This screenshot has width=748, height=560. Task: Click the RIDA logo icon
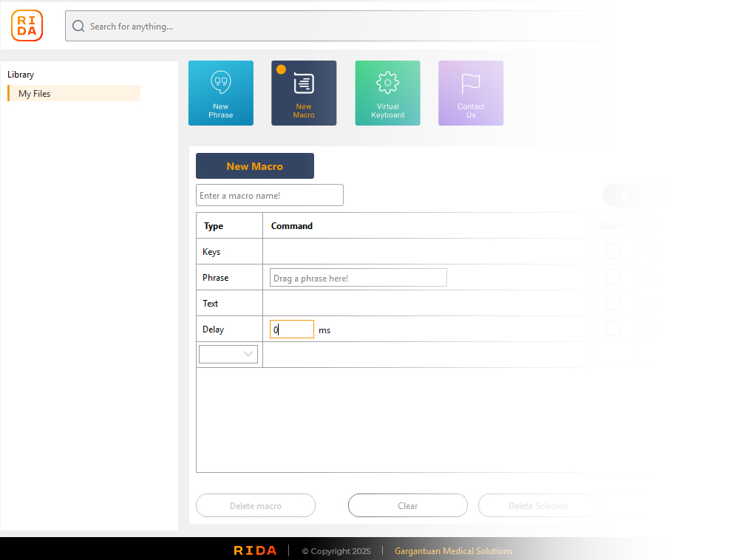27,26
